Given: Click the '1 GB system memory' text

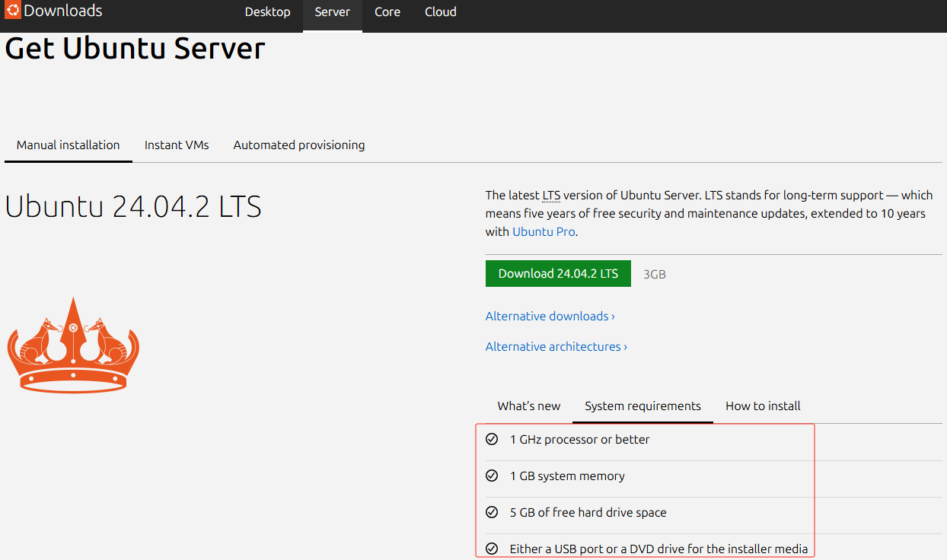Looking at the screenshot, I should click(x=567, y=476).
